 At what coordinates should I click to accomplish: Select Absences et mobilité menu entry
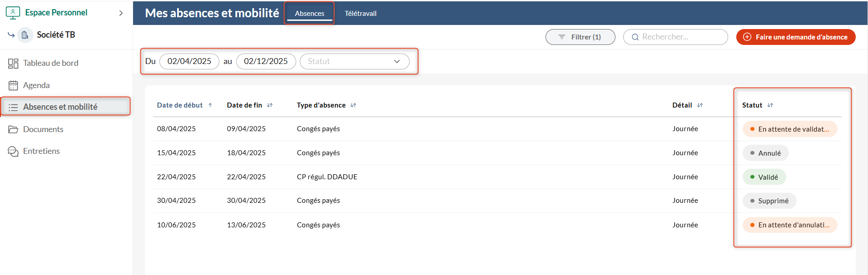click(x=65, y=107)
